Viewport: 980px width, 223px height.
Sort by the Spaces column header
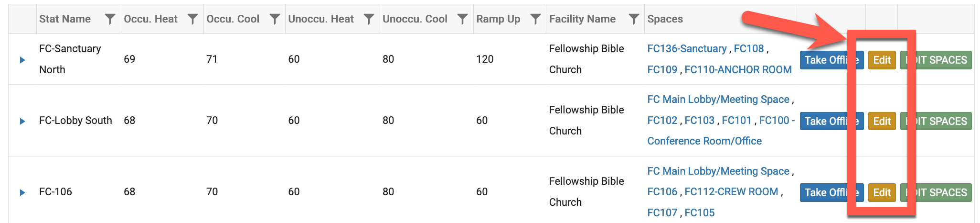point(665,19)
